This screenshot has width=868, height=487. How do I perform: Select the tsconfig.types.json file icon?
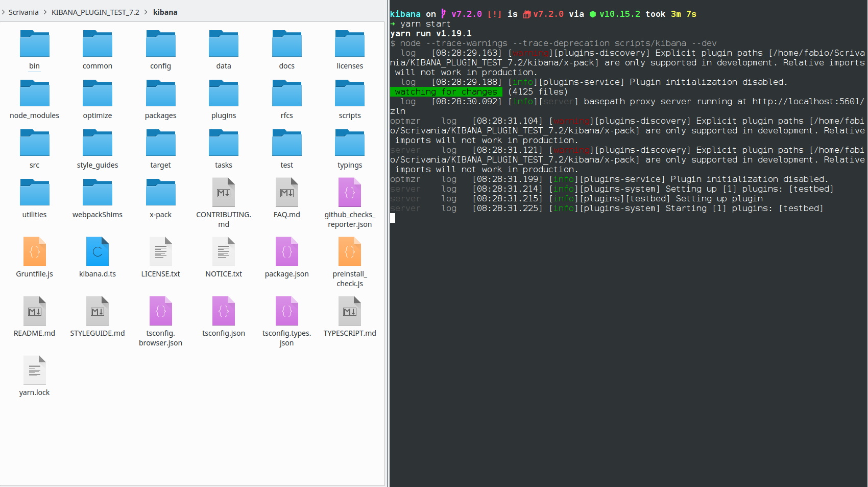(287, 311)
